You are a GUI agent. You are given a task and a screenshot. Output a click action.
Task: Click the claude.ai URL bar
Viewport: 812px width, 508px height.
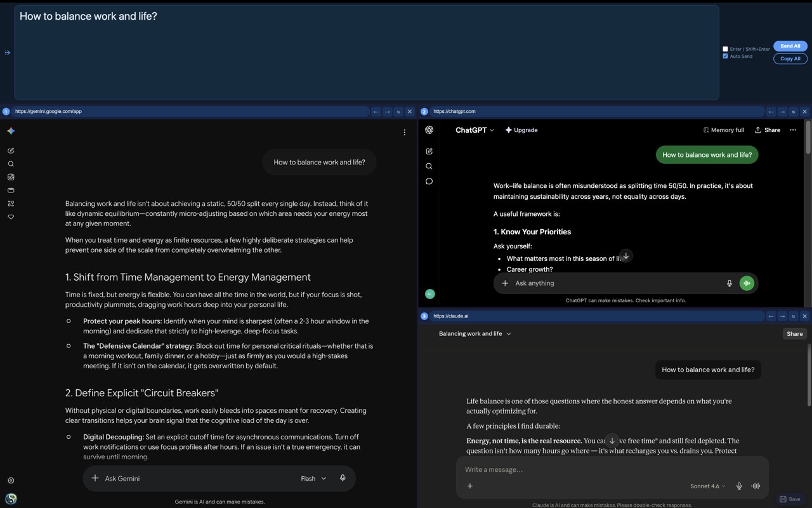[x=596, y=316]
